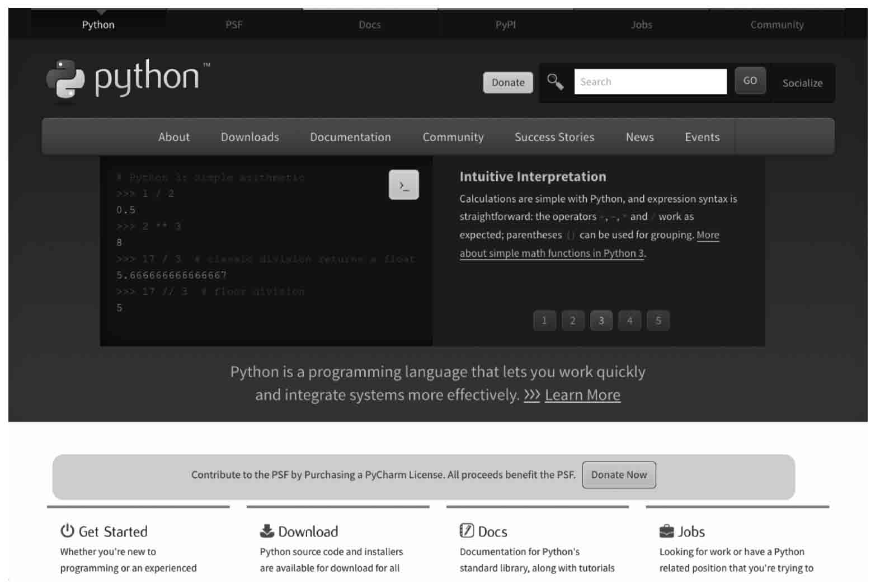Image resolution: width=894 pixels, height=588 pixels.
Task: Open the About navigation menu
Action: click(174, 137)
